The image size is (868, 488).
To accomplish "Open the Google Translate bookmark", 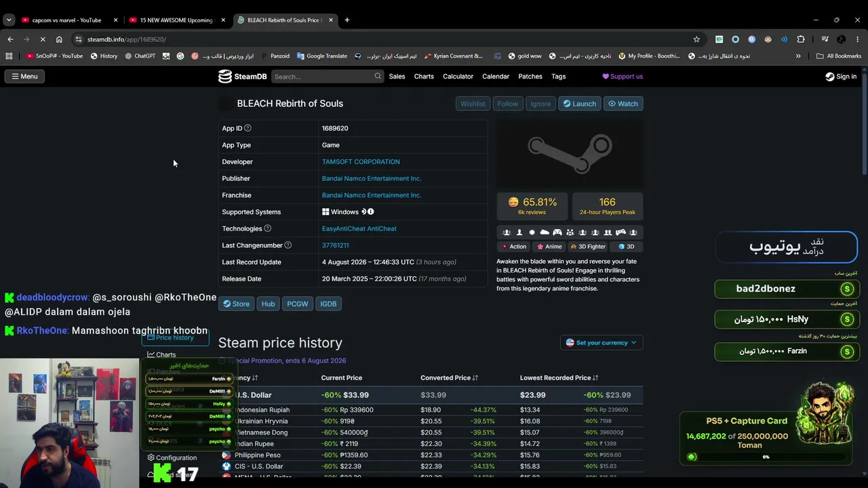I will point(322,56).
